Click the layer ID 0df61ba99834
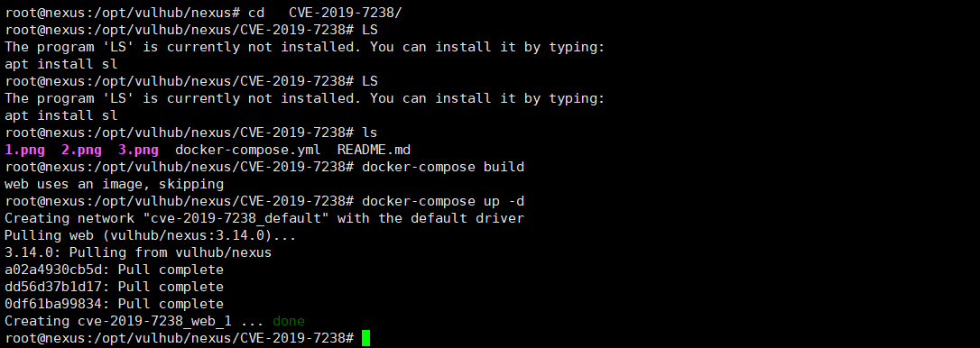Screen dimensions: 980x348 [53, 304]
